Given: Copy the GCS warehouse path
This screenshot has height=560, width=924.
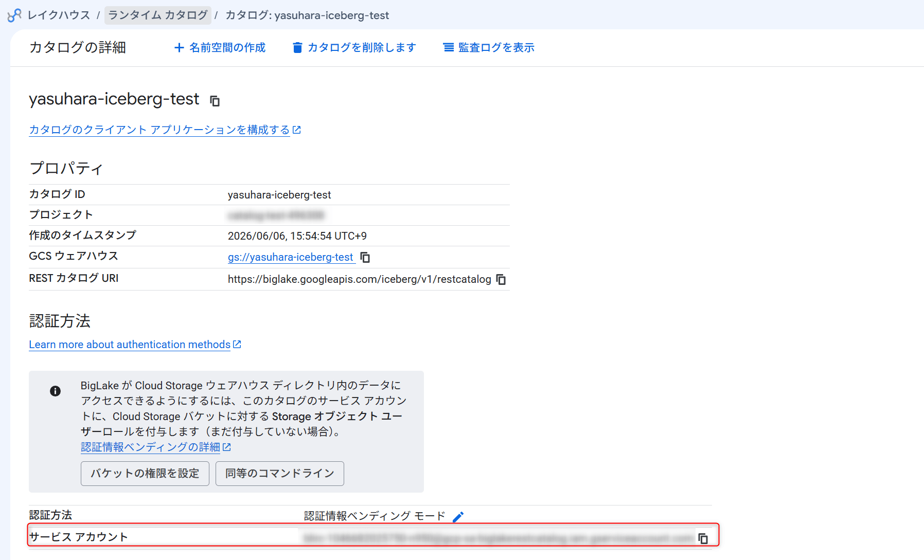Looking at the screenshot, I should click(x=365, y=257).
